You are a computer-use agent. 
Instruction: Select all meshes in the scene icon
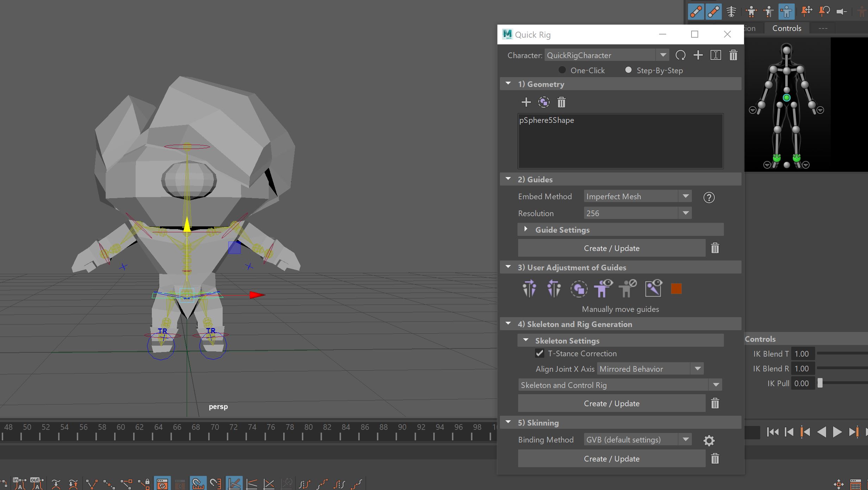[x=544, y=102]
